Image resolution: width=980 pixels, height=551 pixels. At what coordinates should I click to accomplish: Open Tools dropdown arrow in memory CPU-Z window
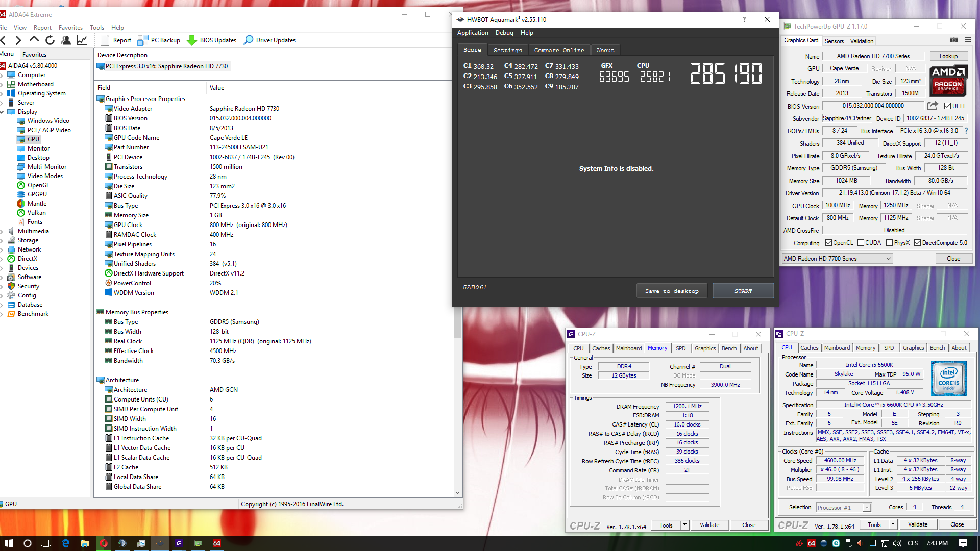tap(684, 525)
